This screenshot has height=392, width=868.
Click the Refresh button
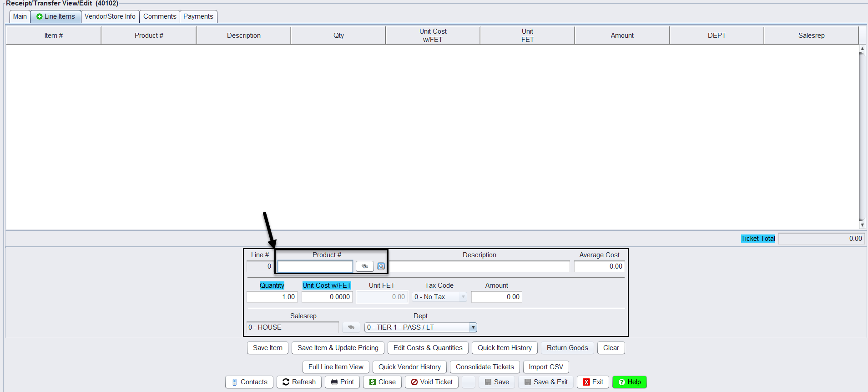click(299, 382)
